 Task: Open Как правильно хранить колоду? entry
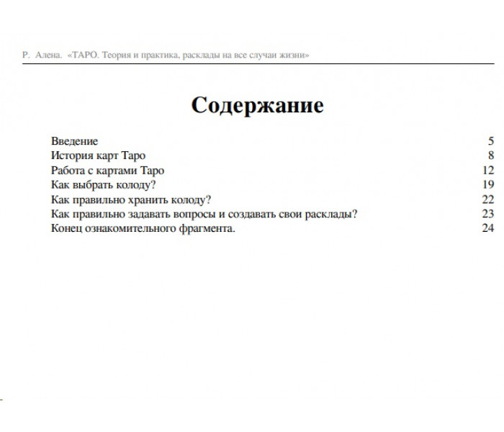[x=131, y=199]
